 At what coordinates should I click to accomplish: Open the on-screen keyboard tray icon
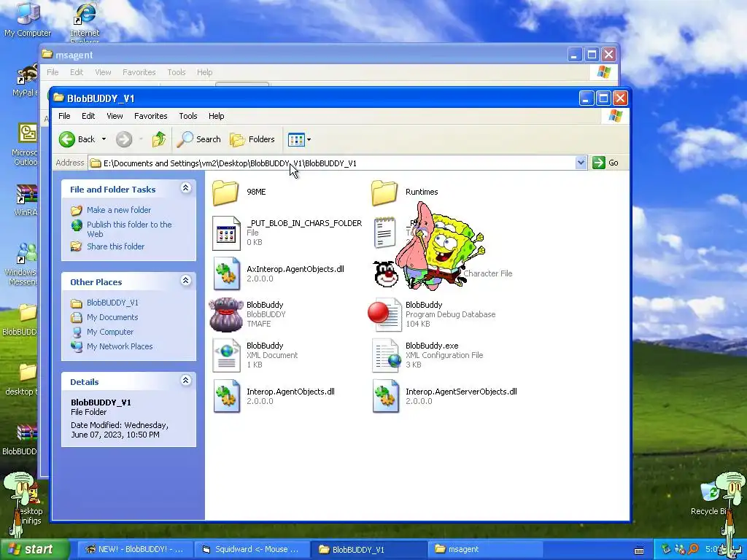pos(639,550)
